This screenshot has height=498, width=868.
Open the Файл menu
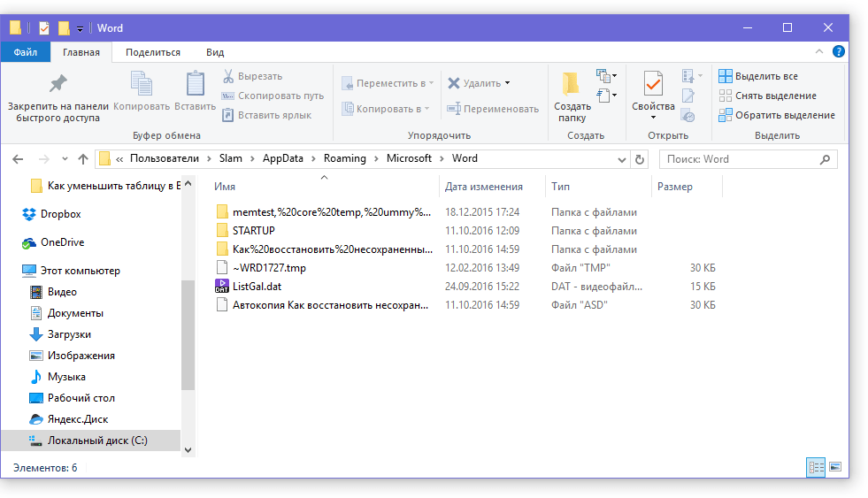tap(26, 52)
